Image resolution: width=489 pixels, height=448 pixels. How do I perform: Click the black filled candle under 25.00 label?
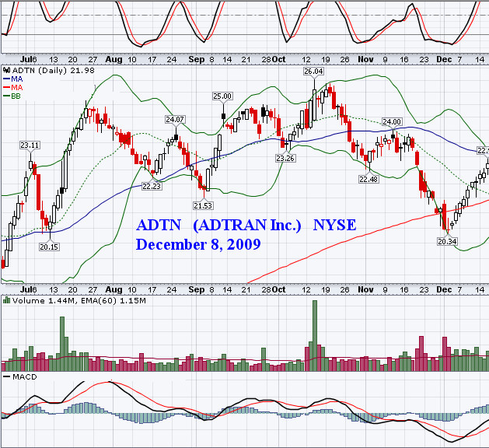(x=223, y=117)
